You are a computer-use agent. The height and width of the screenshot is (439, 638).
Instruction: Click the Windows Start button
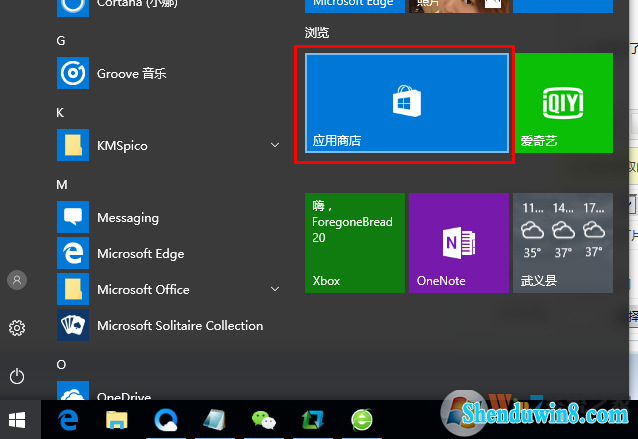[x=17, y=420]
